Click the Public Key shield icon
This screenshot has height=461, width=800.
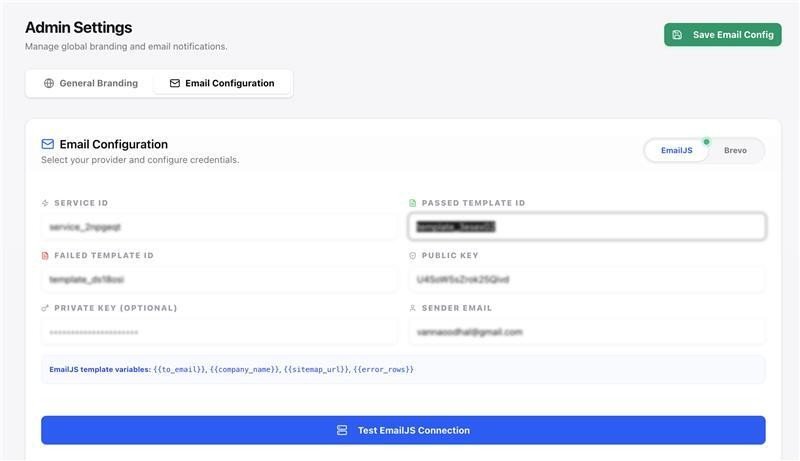412,255
